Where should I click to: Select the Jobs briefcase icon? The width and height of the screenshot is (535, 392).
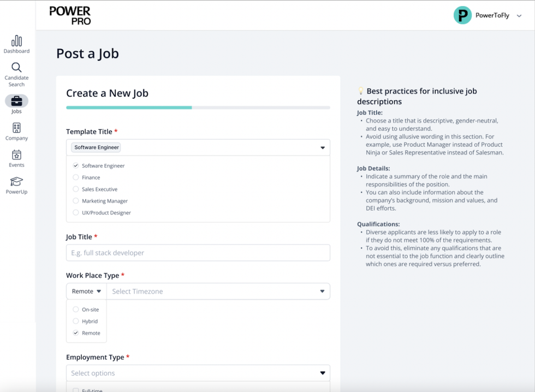tap(17, 101)
